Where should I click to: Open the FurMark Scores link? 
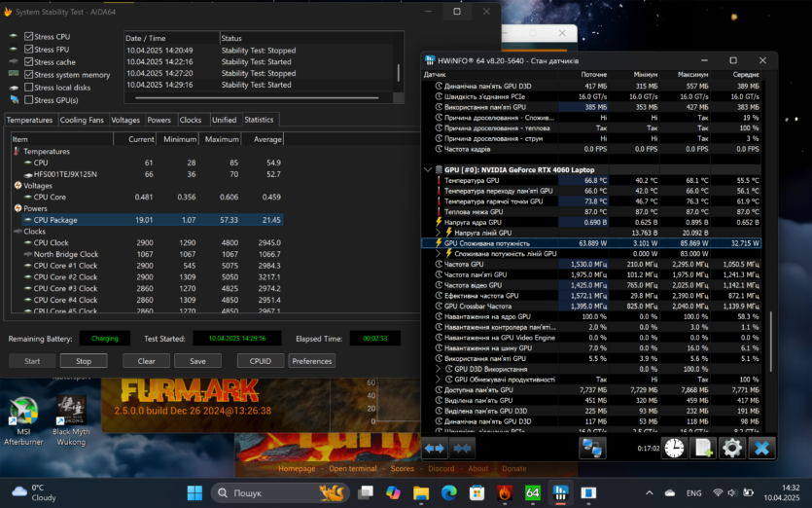(x=403, y=469)
